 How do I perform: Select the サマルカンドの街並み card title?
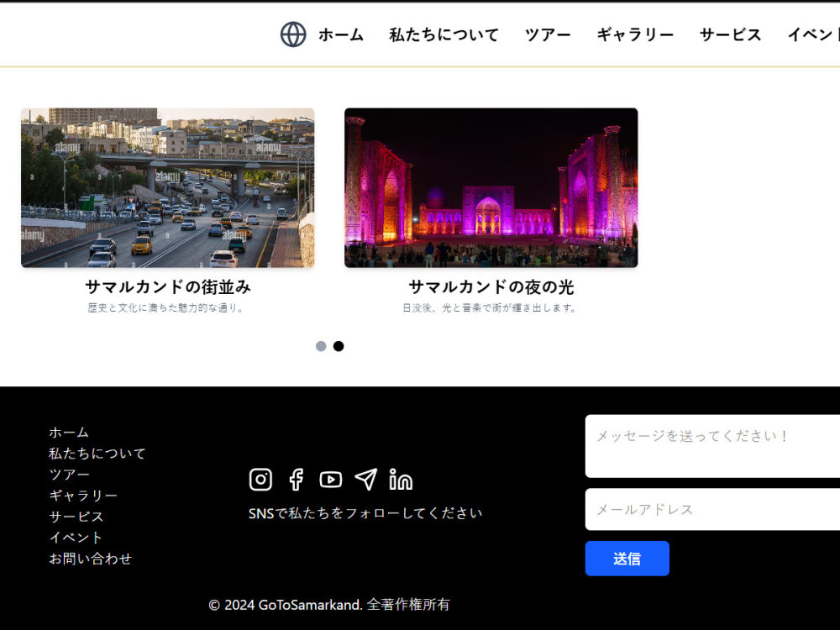coord(168,287)
